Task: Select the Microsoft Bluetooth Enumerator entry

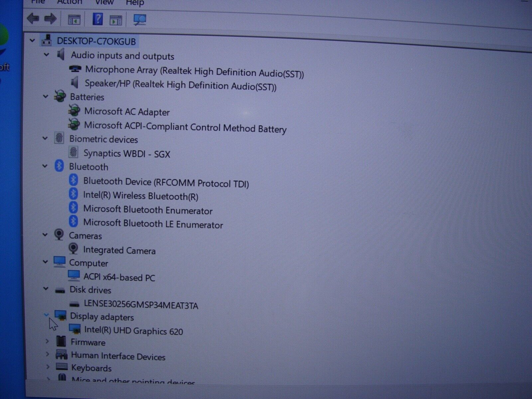Action: 148,210
